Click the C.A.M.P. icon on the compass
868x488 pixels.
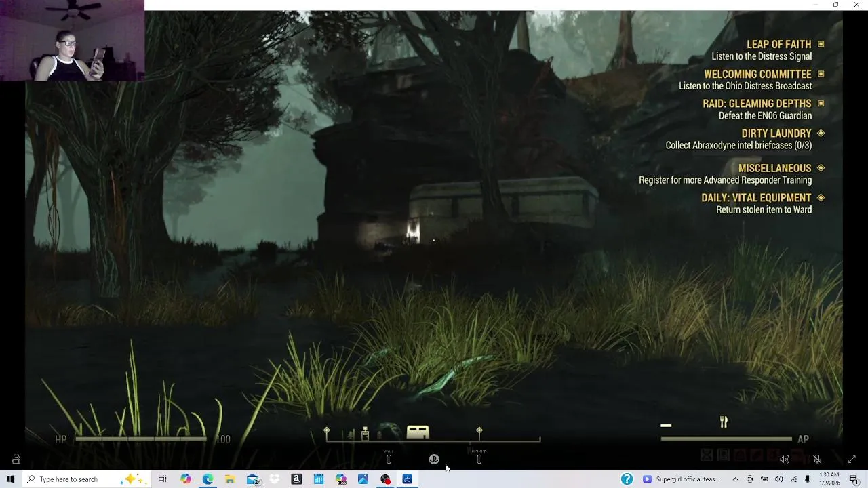point(418,432)
